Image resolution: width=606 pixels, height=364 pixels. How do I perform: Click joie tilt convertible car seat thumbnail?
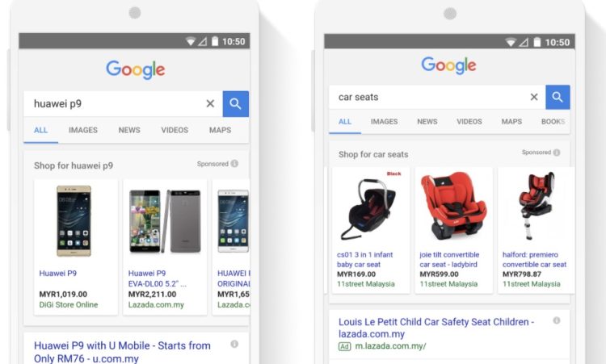[x=454, y=207]
